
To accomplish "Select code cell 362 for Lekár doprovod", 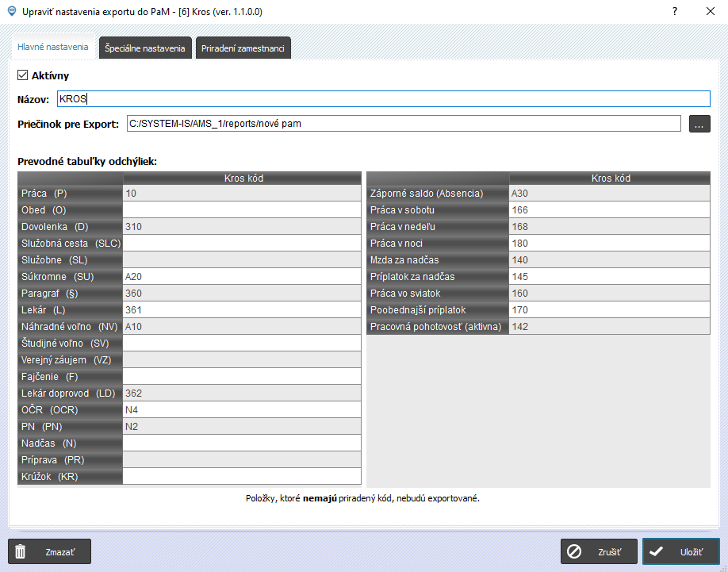I will pyautogui.click(x=242, y=393).
